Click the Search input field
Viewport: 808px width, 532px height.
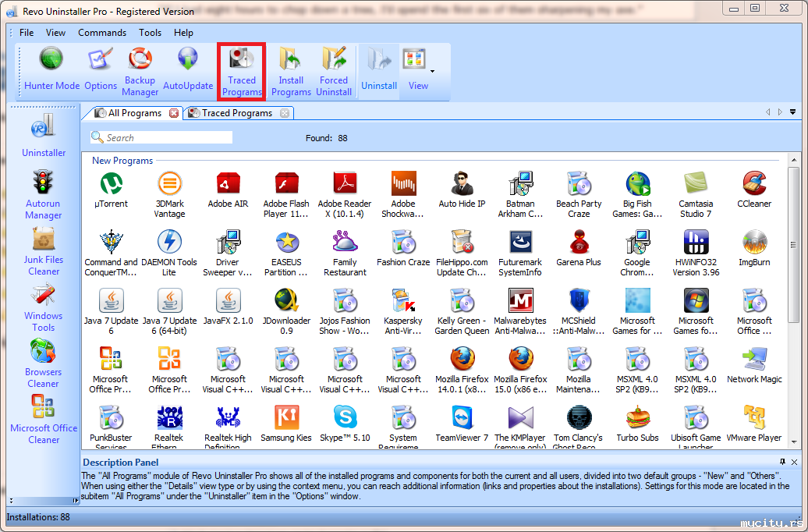point(161,137)
